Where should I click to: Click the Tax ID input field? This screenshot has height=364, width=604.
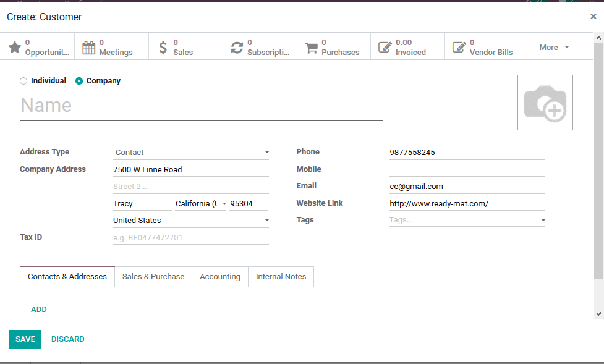pyautogui.click(x=190, y=238)
